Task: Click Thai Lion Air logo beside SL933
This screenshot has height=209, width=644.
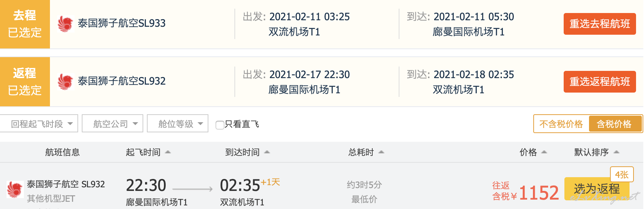Action: [x=65, y=24]
